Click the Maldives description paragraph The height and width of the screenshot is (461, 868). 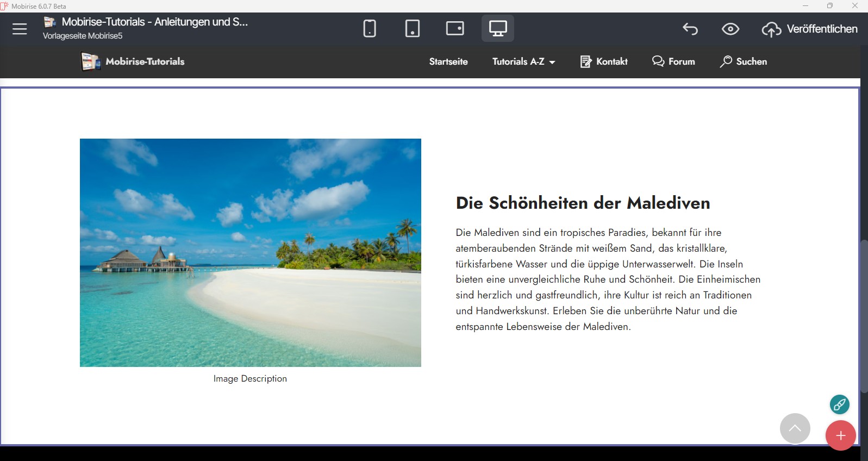pos(608,279)
